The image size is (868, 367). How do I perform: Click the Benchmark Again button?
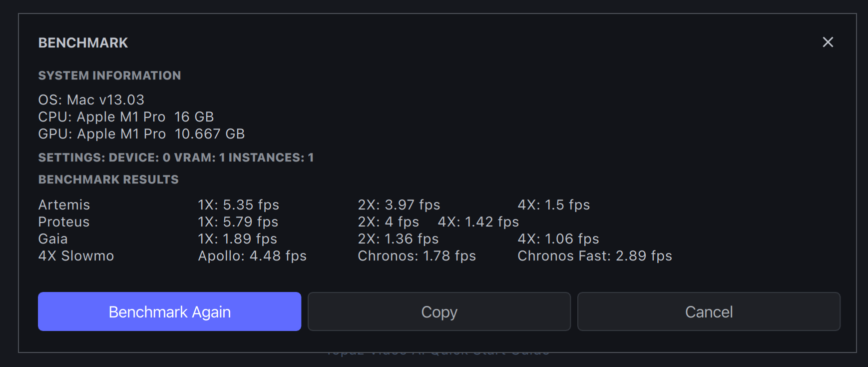tap(169, 311)
